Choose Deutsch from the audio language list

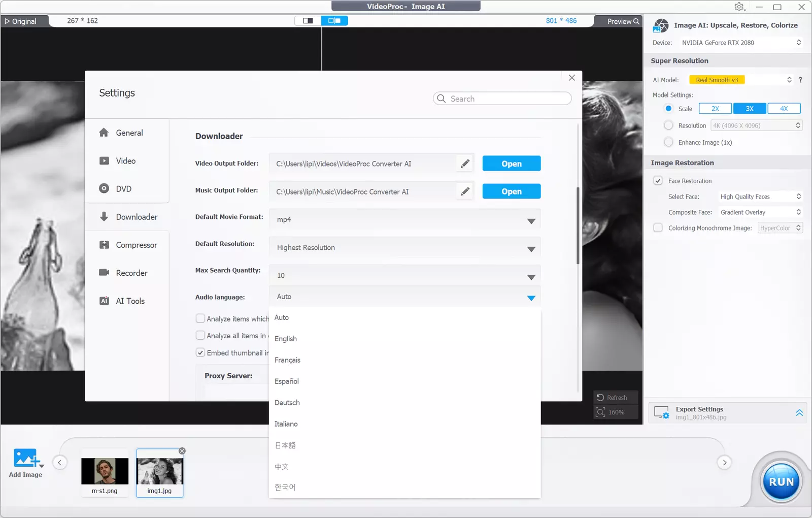tap(287, 403)
